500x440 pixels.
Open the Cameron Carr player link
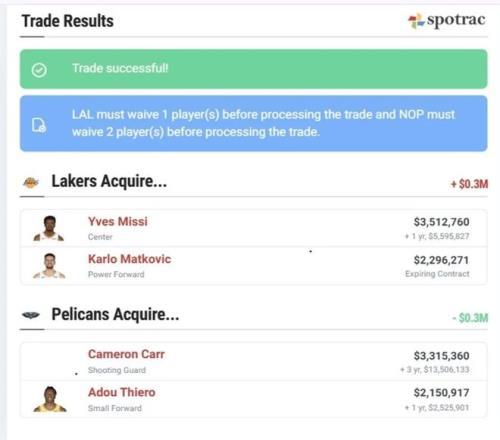pyautogui.click(x=126, y=354)
